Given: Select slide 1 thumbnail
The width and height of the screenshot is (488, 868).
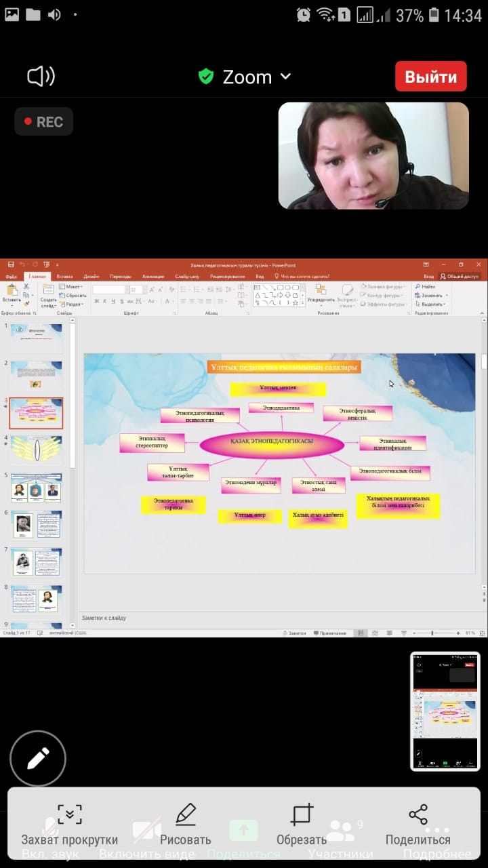Looking at the screenshot, I should (x=36, y=338).
